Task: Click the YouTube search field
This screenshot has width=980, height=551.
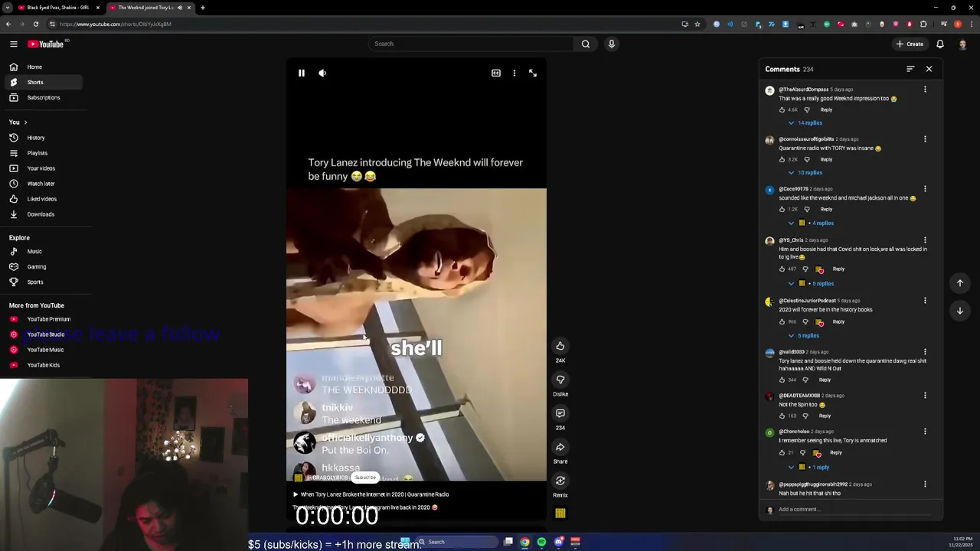Action: tap(471, 44)
